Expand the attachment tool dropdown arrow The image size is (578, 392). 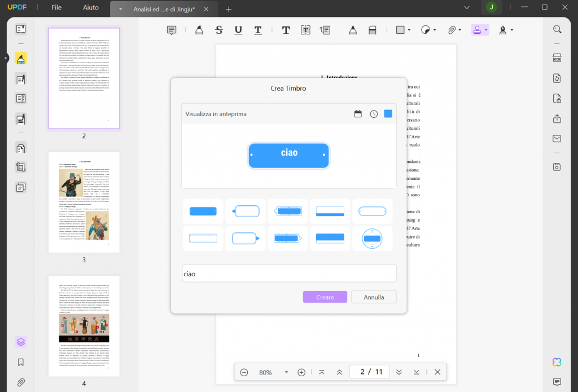460,30
